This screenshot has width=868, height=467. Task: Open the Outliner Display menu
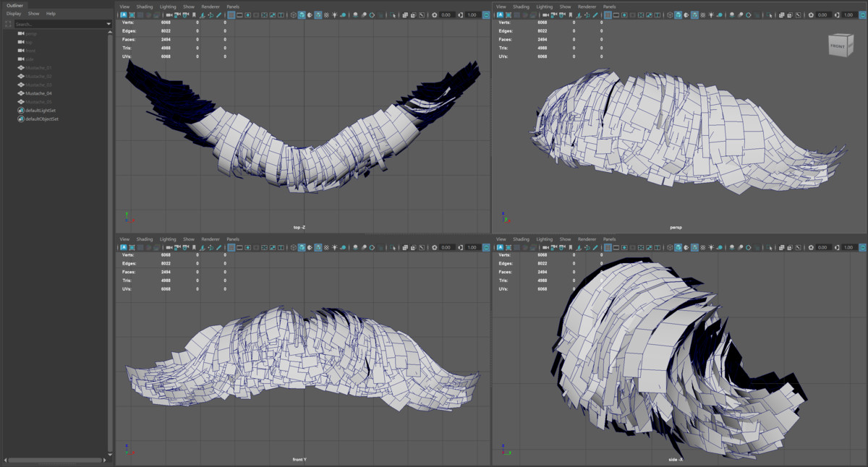[x=14, y=14]
